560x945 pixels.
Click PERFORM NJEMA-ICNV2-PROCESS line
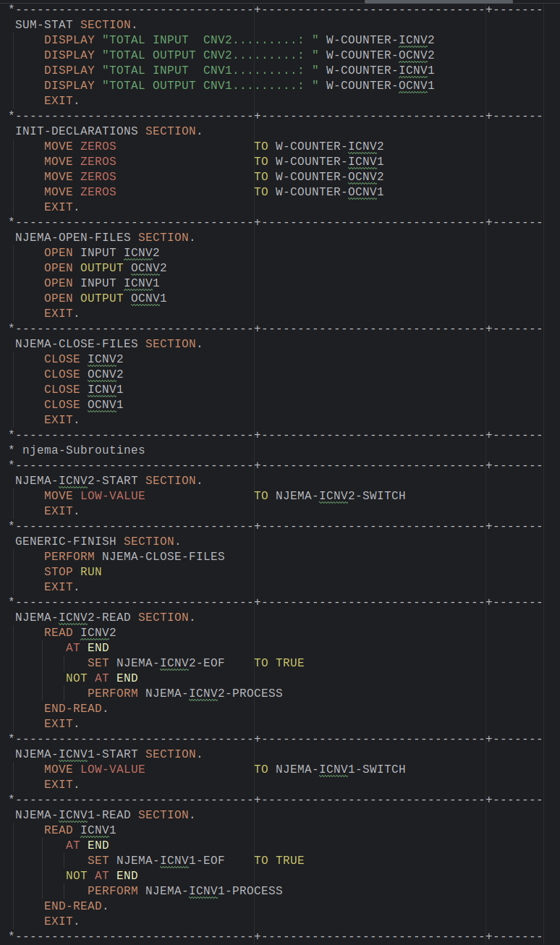pyautogui.click(x=184, y=693)
